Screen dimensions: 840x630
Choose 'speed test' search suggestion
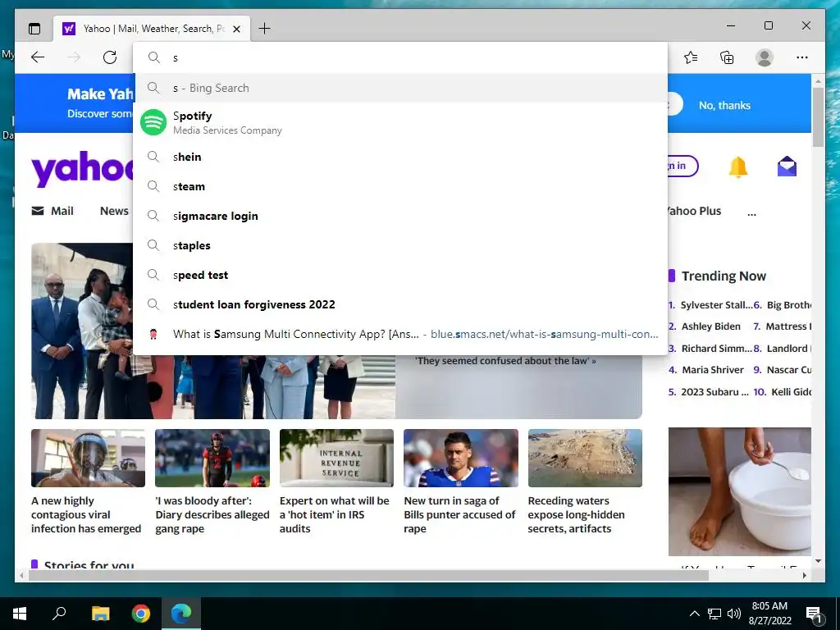[400, 275]
